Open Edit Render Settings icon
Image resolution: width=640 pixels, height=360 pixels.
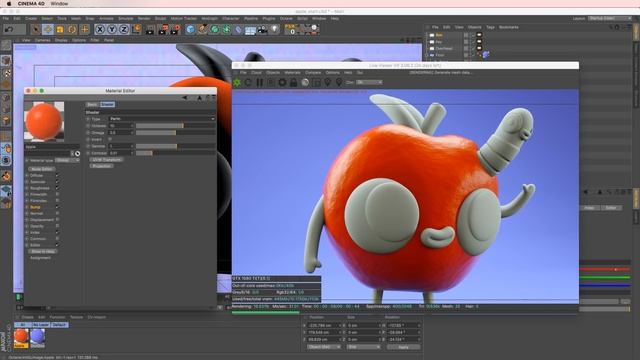176,29
